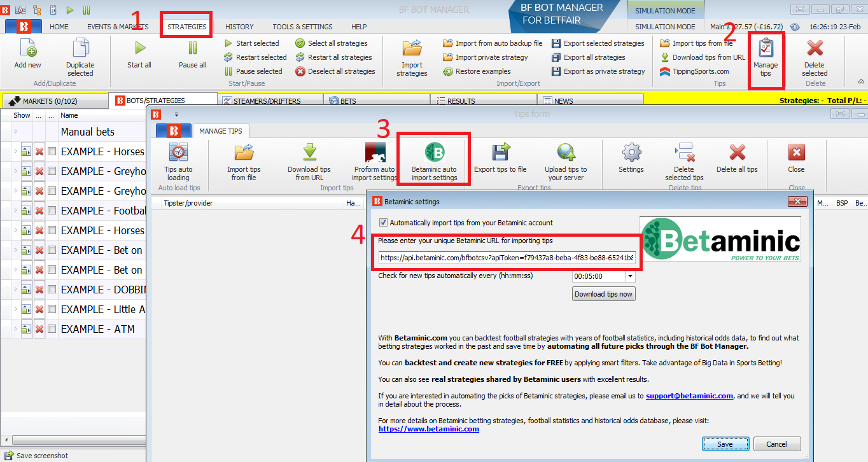Image resolution: width=868 pixels, height=462 pixels.
Task: Click Restore examples
Action: click(476, 71)
